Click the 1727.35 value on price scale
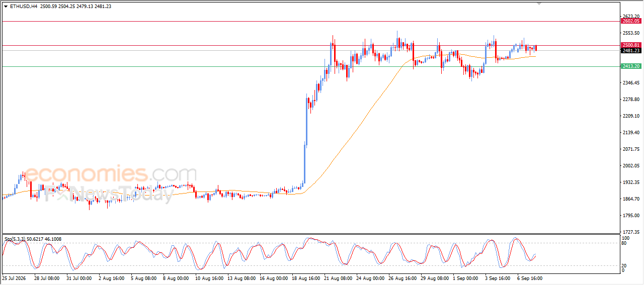This screenshot has width=644, height=285. 630,232
